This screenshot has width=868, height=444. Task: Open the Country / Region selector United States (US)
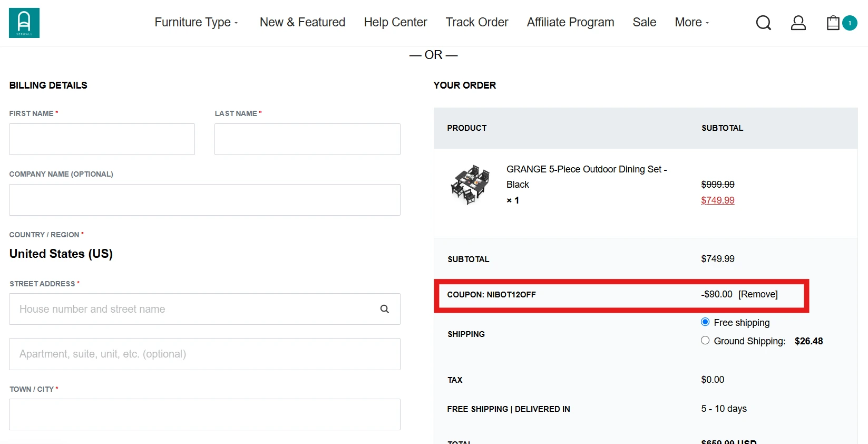click(61, 254)
